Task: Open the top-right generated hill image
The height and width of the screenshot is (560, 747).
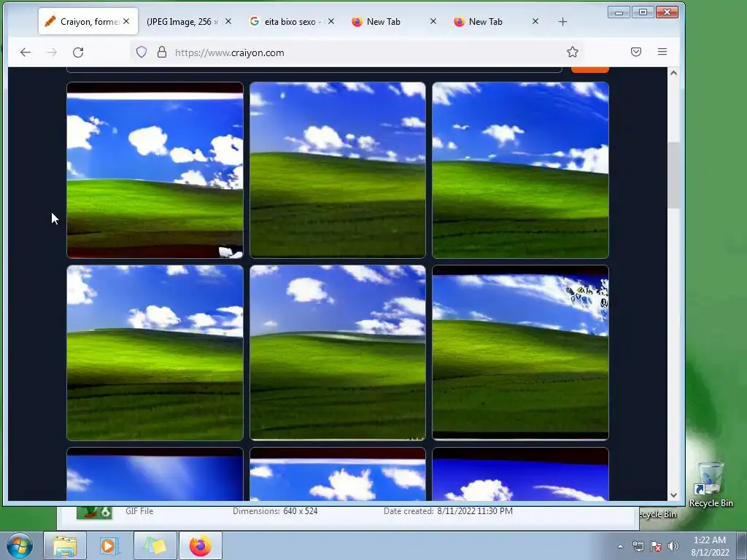Action: (520, 170)
